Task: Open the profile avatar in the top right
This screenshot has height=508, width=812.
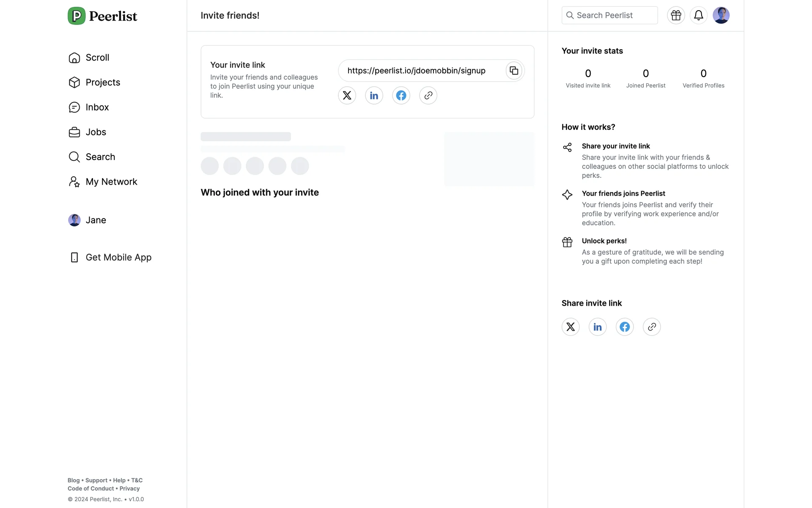Action: click(x=721, y=15)
